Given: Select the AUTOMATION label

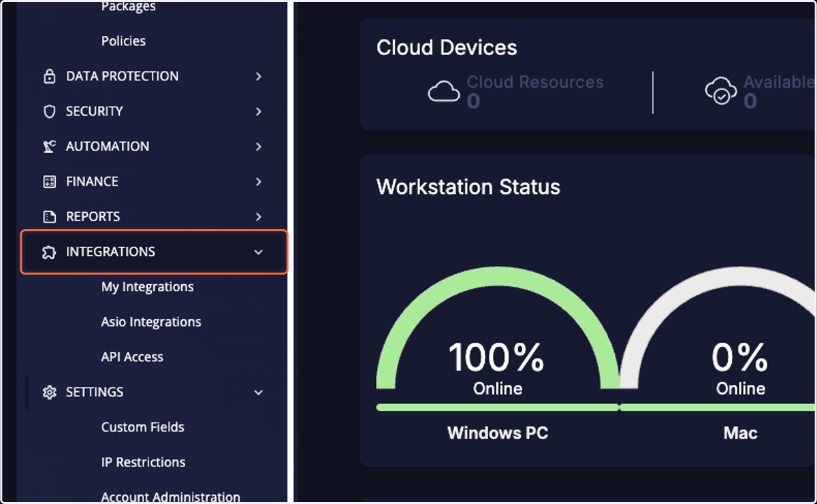Looking at the screenshot, I should pos(107,146).
